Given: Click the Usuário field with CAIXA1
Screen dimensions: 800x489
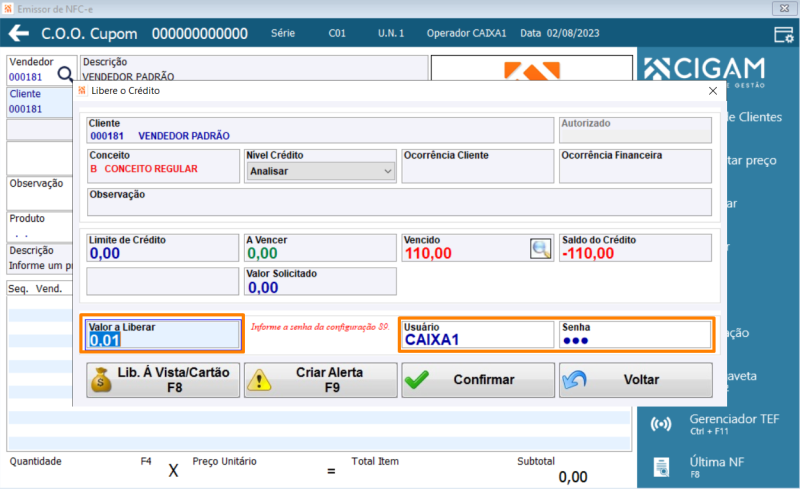Looking at the screenshot, I should coord(478,334).
